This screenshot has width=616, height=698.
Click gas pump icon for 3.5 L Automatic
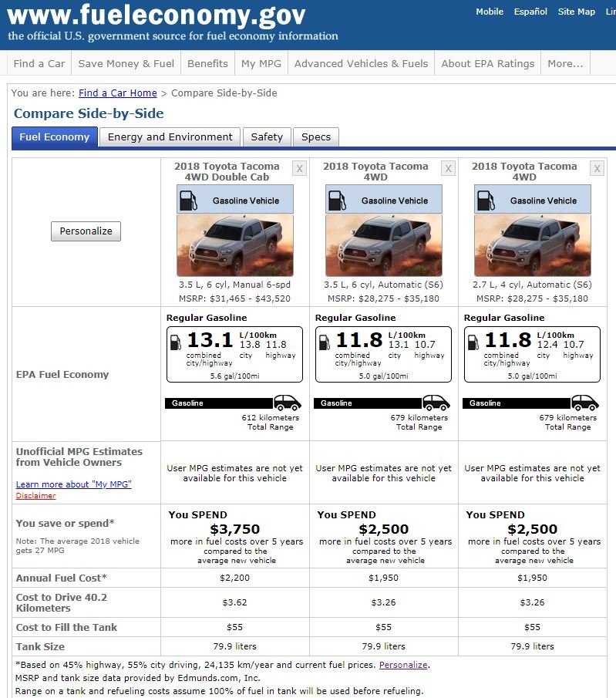tap(337, 201)
